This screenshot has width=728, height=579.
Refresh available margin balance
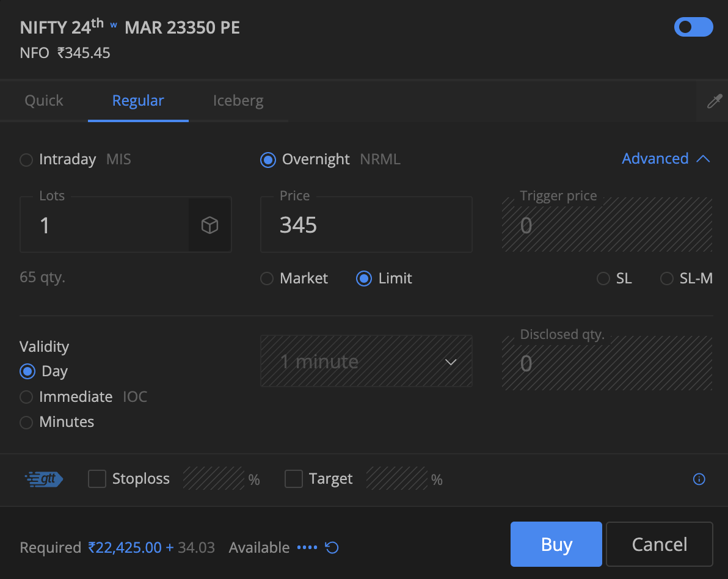(332, 548)
